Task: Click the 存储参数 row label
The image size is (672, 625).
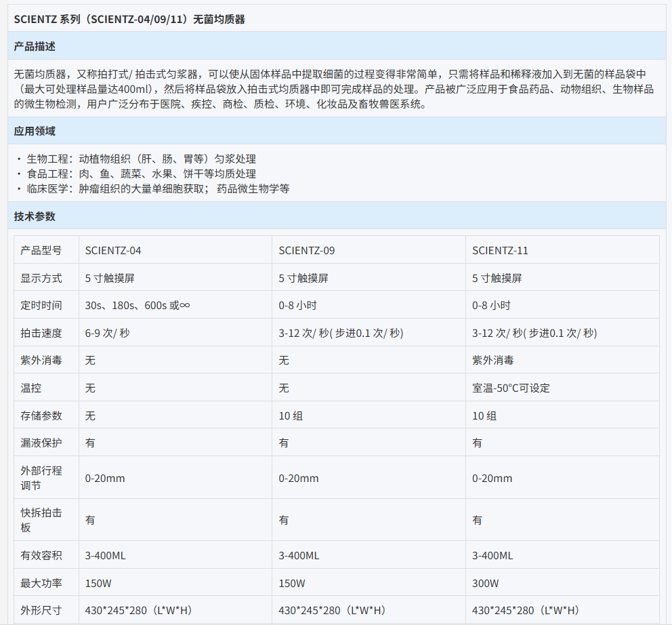Action: pyautogui.click(x=41, y=416)
